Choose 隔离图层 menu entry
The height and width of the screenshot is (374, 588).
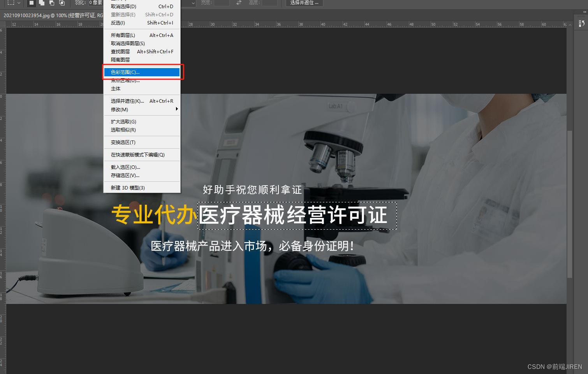pos(142,60)
